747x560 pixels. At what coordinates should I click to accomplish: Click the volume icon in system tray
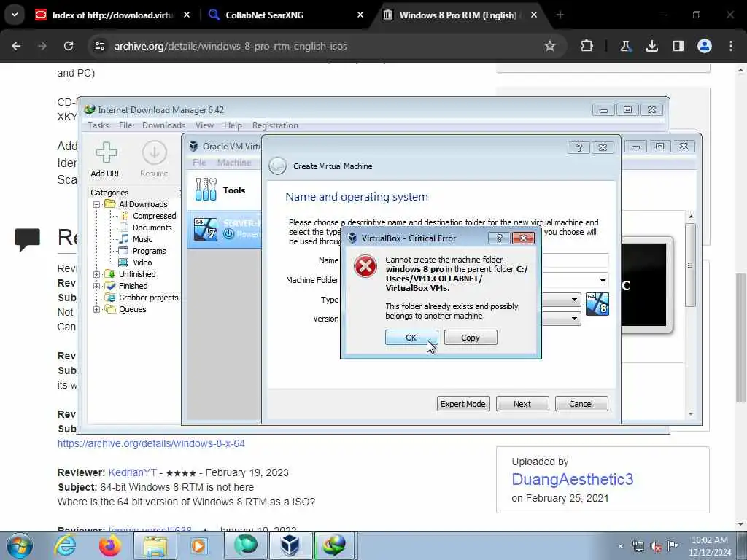point(656,547)
